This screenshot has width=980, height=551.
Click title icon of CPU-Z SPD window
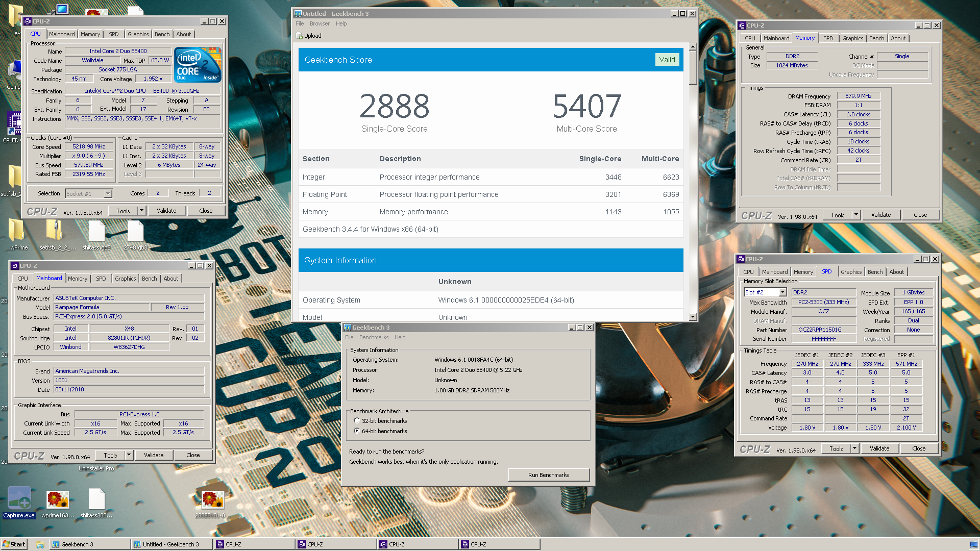tap(741, 259)
